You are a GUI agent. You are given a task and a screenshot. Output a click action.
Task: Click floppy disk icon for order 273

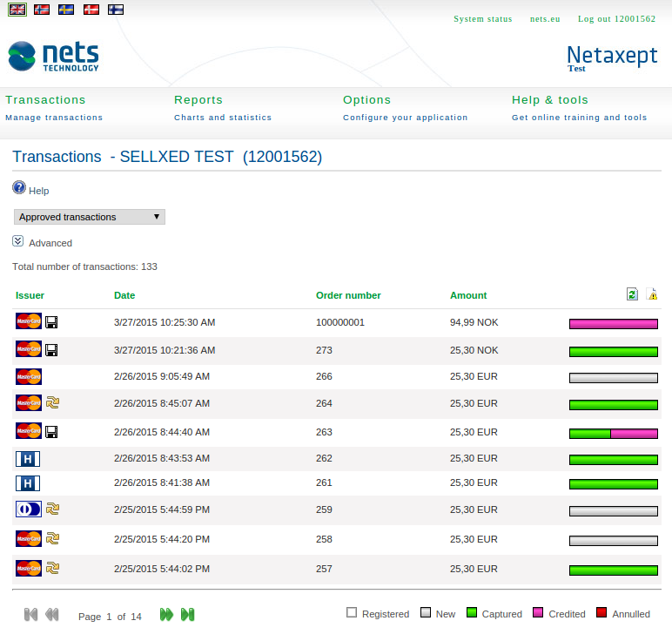click(x=51, y=350)
